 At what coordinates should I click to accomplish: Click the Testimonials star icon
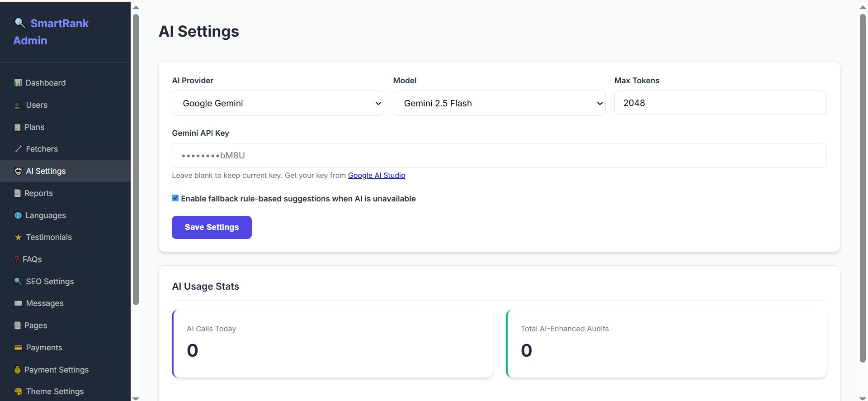(x=18, y=237)
